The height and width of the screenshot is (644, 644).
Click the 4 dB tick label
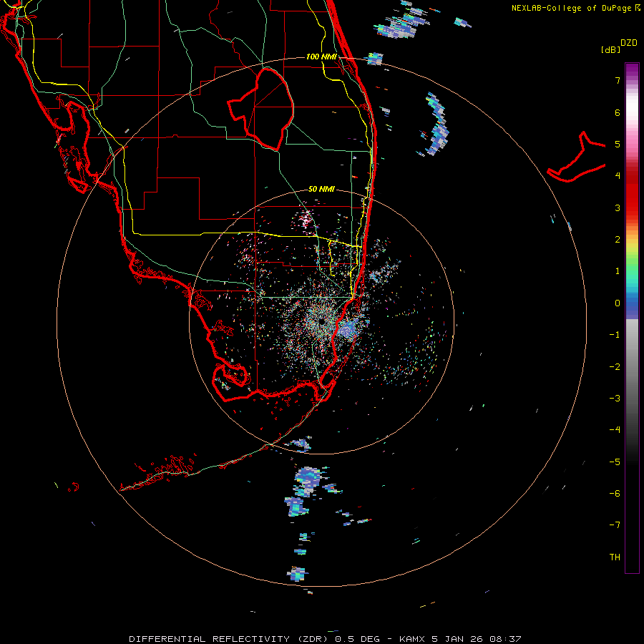tap(618, 176)
